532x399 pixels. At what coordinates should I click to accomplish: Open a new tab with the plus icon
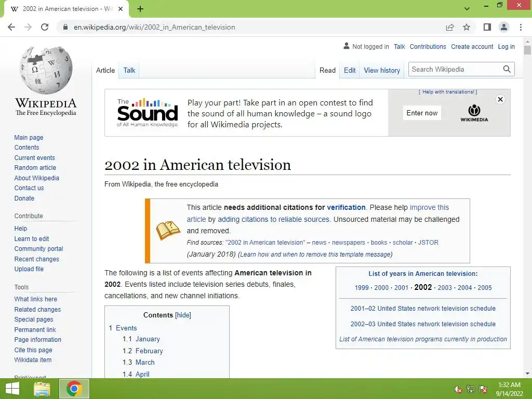140,9
